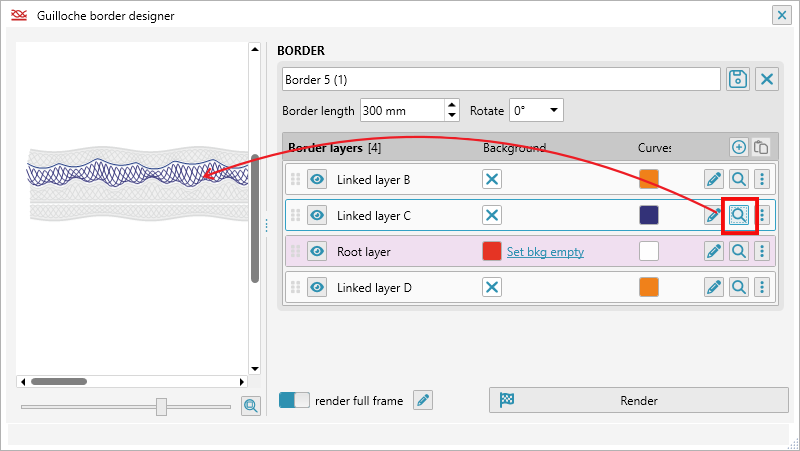Zoom to Linked layer B

[739, 179]
